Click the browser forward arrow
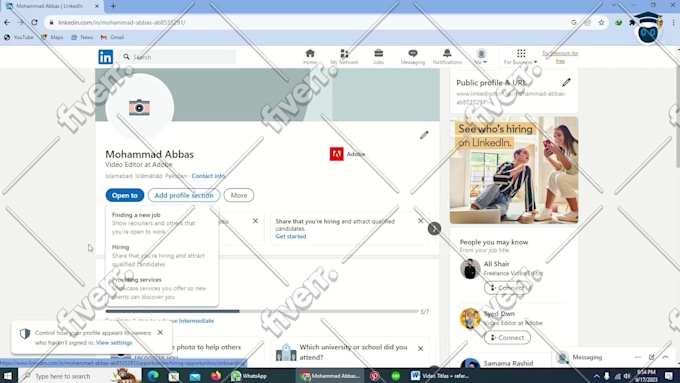680x383 pixels. click(20, 23)
